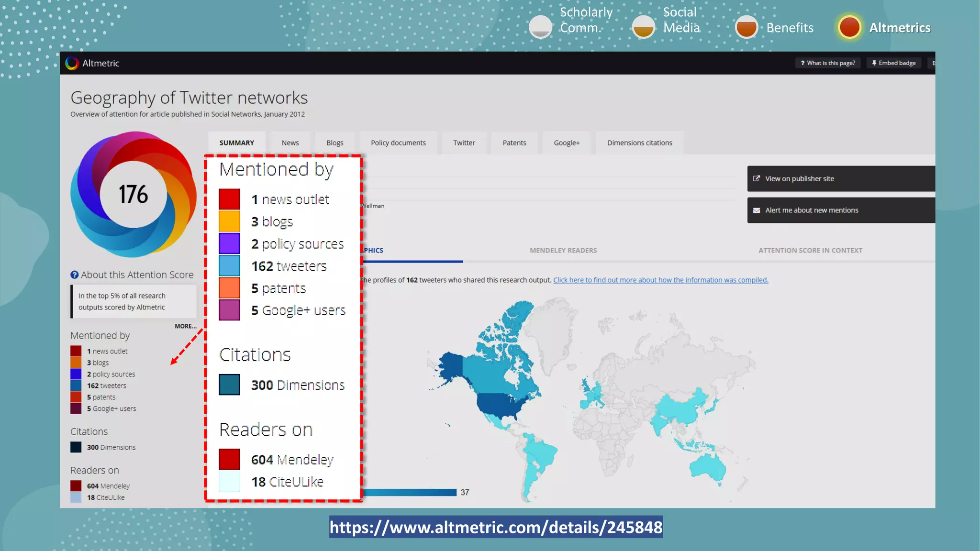Click CiteULike swatch in sidebar

point(76,497)
